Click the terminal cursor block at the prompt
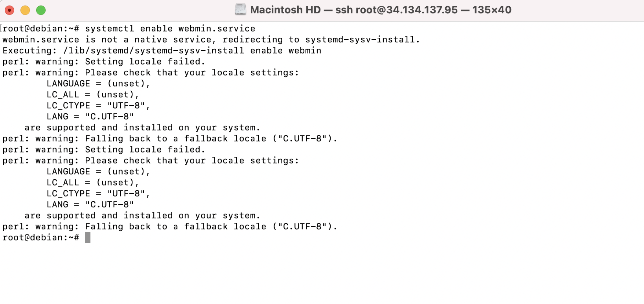 [x=88, y=237]
